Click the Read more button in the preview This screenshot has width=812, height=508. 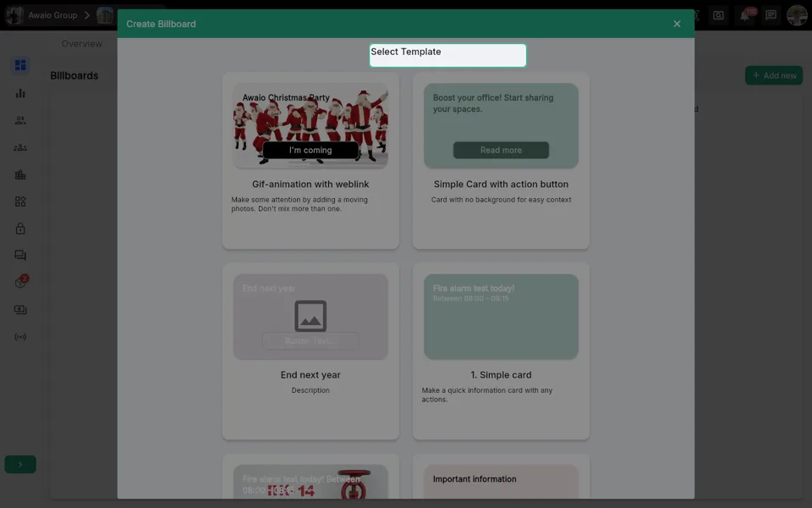coord(501,150)
